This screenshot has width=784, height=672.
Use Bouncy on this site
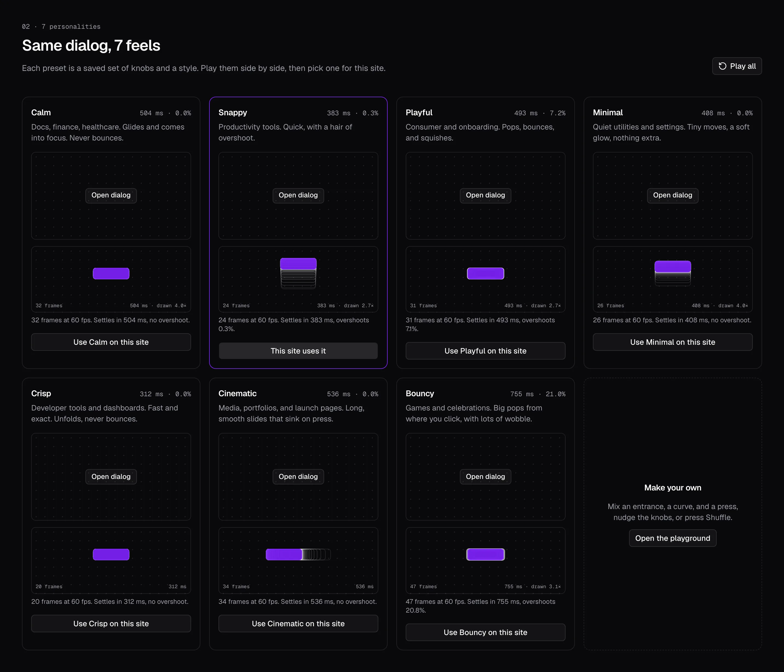coord(485,633)
